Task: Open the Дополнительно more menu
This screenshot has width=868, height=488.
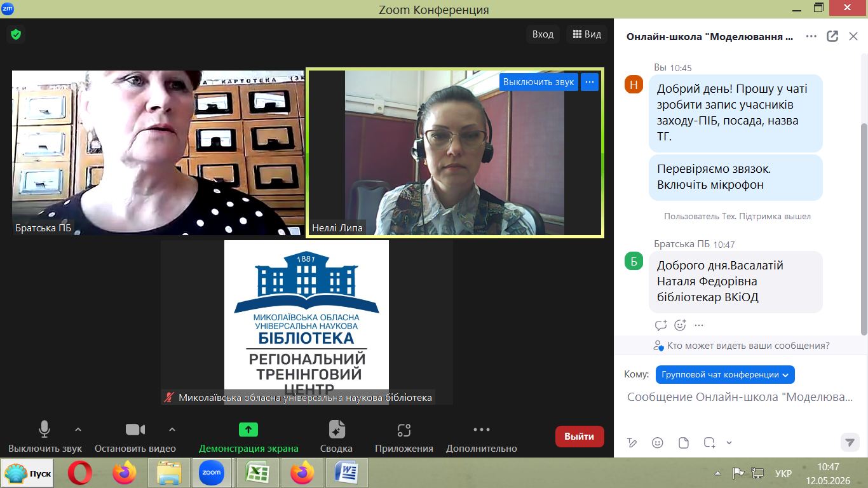Action: point(482,437)
